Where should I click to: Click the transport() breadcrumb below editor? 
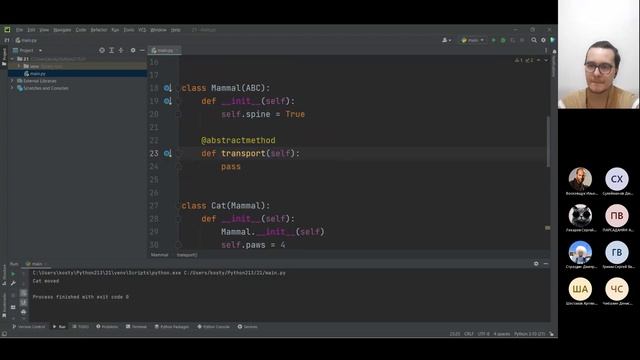pos(187,255)
